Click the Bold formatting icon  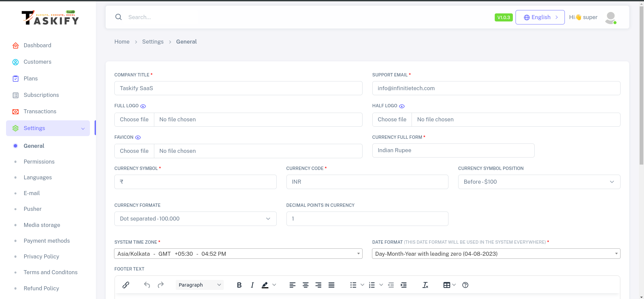tap(239, 285)
